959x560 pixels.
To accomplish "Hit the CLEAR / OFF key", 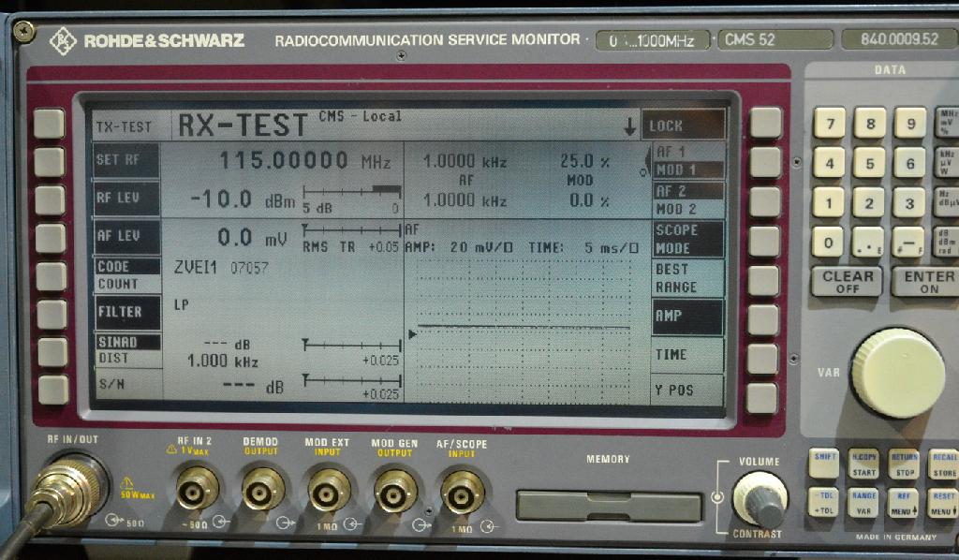I will click(x=847, y=281).
